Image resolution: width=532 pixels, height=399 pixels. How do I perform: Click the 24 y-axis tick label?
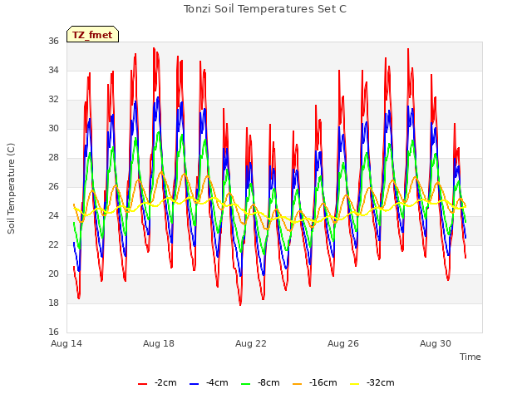point(53,216)
